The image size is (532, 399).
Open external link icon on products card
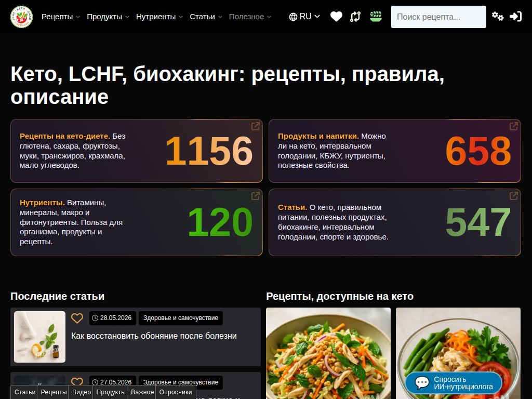[514, 126]
